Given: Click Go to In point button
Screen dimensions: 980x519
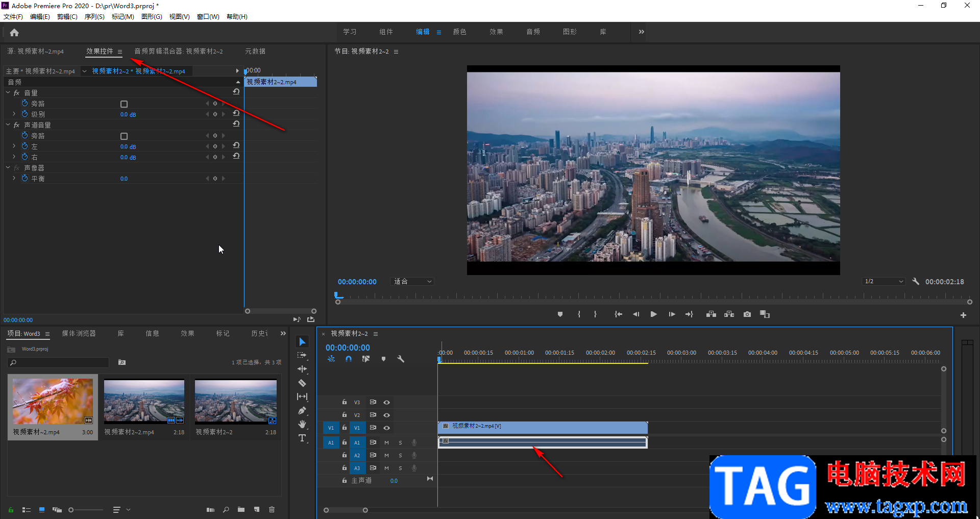Looking at the screenshot, I should 619,314.
